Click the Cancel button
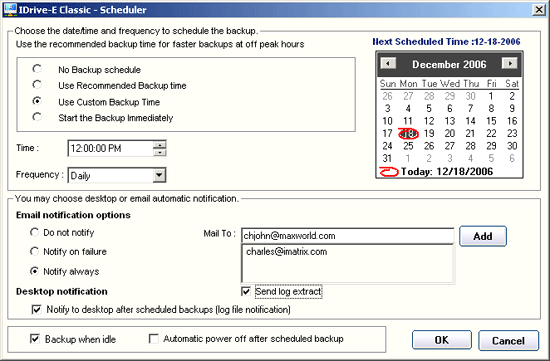 tap(508, 340)
